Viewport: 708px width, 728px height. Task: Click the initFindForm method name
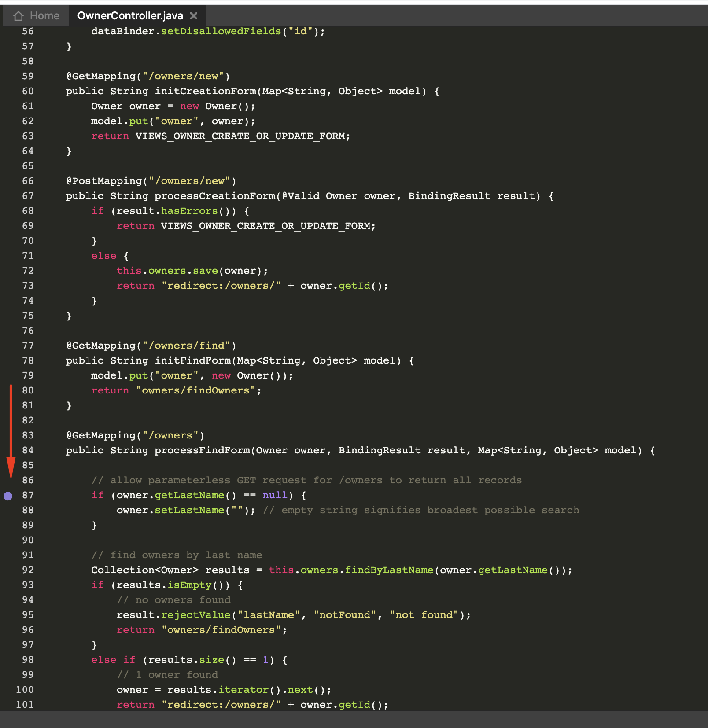(x=192, y=360)
